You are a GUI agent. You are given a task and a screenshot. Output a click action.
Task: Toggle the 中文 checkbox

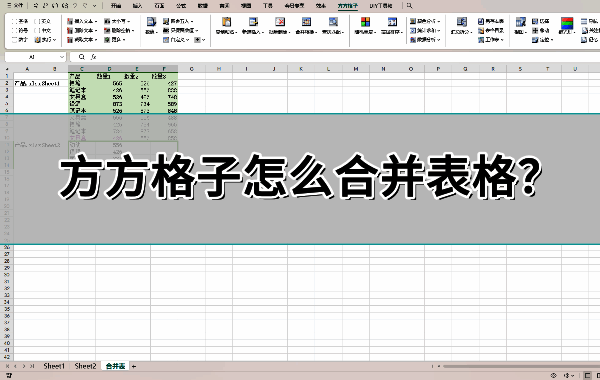coord(37,30)
